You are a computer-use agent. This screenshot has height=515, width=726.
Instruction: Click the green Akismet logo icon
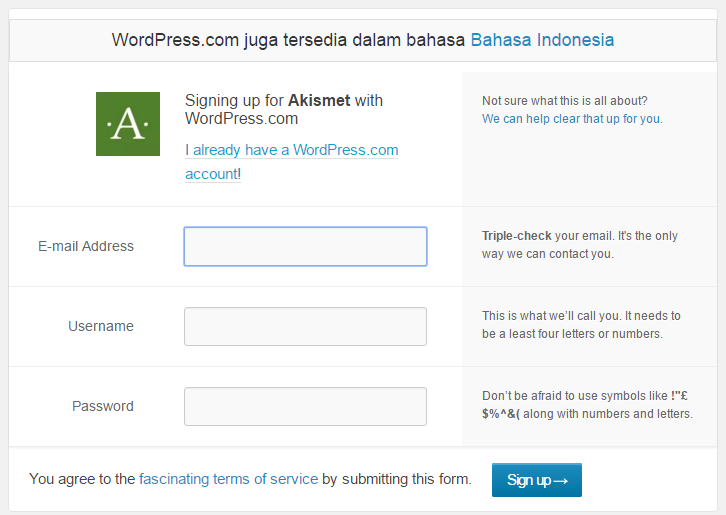(127, 124)
